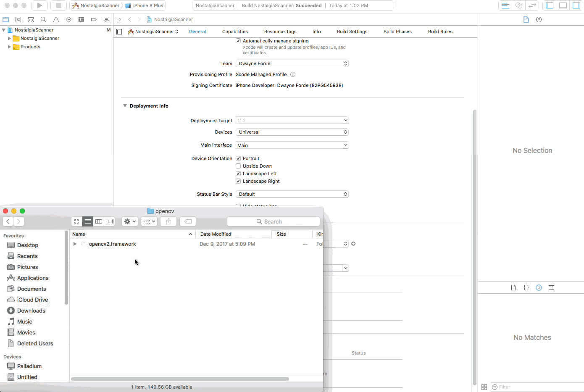Screen dimensions: 584x392
Task: Open the Media library icon
Action: coord(551,288)
